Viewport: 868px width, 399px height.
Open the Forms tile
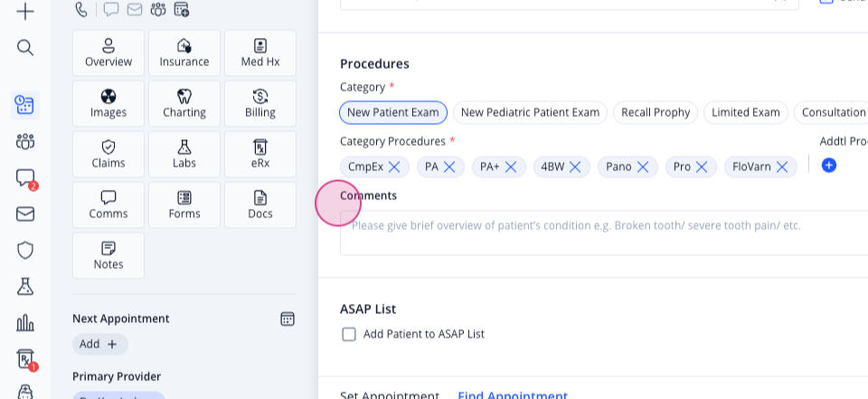pyautogui.click(x=184, y=205)
